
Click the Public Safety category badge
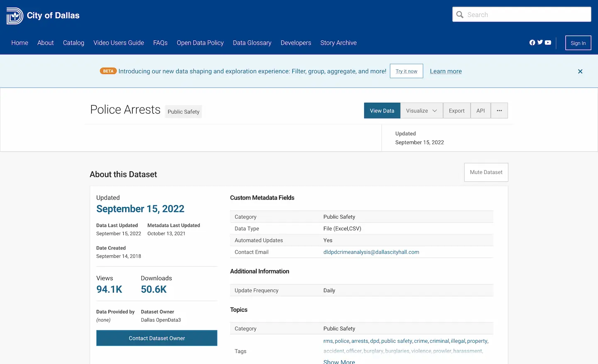tap(183, 112)
